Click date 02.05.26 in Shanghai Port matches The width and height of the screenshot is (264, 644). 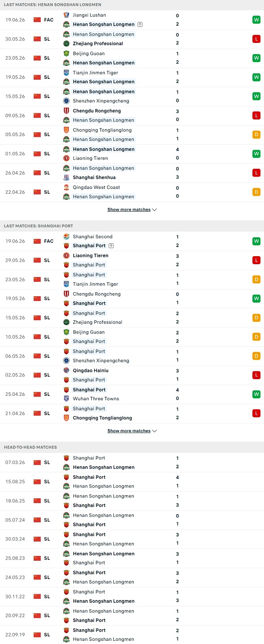click(15, 375)
